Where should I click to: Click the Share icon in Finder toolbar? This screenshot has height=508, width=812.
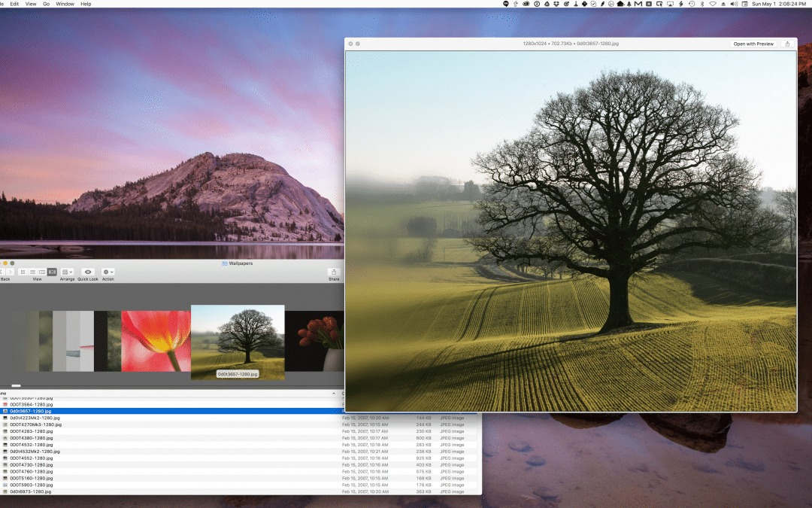click(x=334, y=272)
